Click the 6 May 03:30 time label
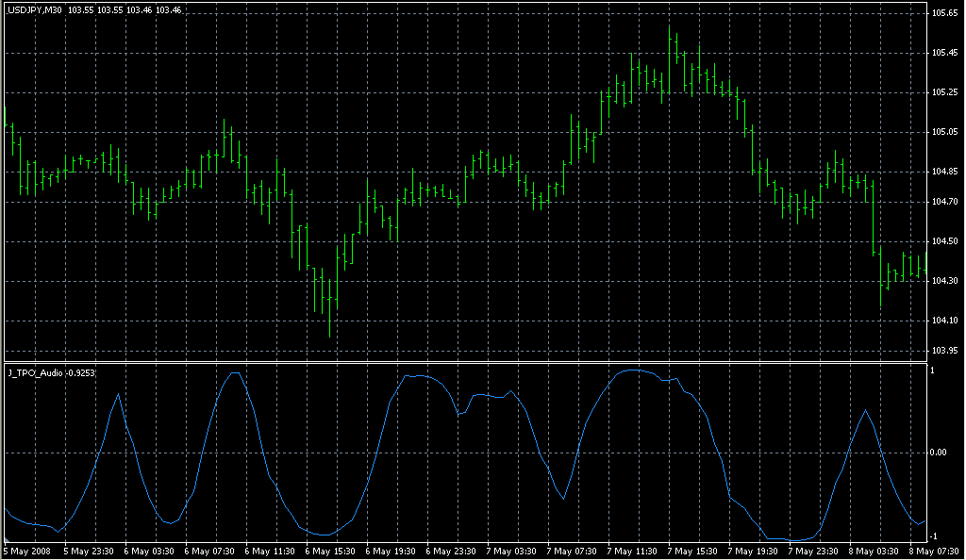Screen dimensions: 966x560 point(149,552)
